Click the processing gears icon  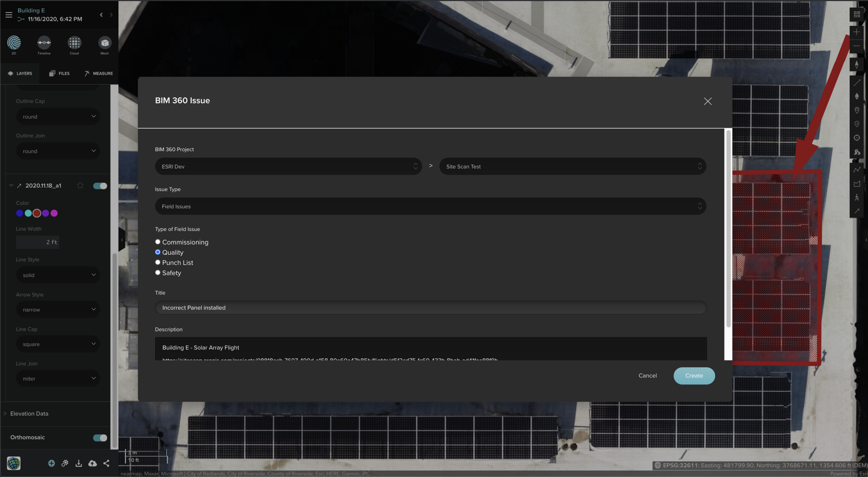click(65, 463)
